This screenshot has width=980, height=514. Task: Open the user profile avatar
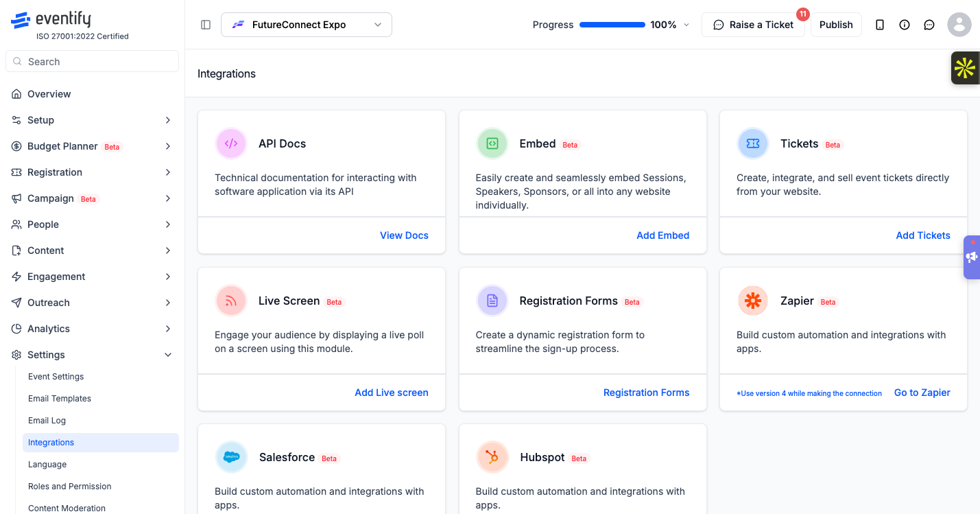tap(959, 25)
